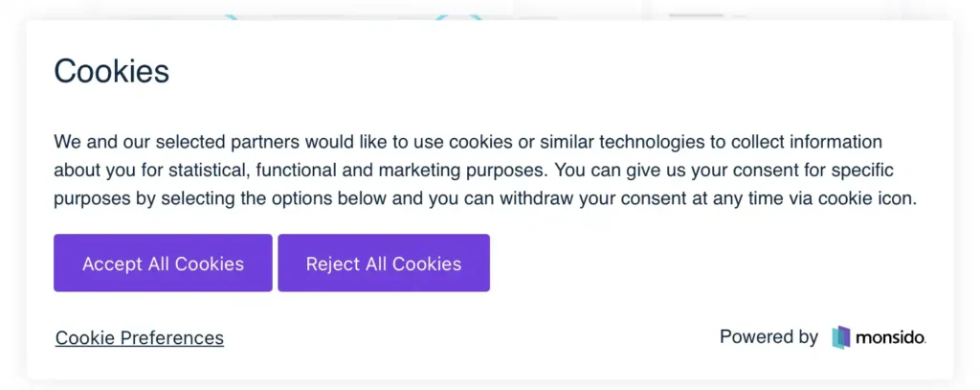The image size is (980, 390).
Task: Click the Monsido logo icon
Action: [840, 337]
